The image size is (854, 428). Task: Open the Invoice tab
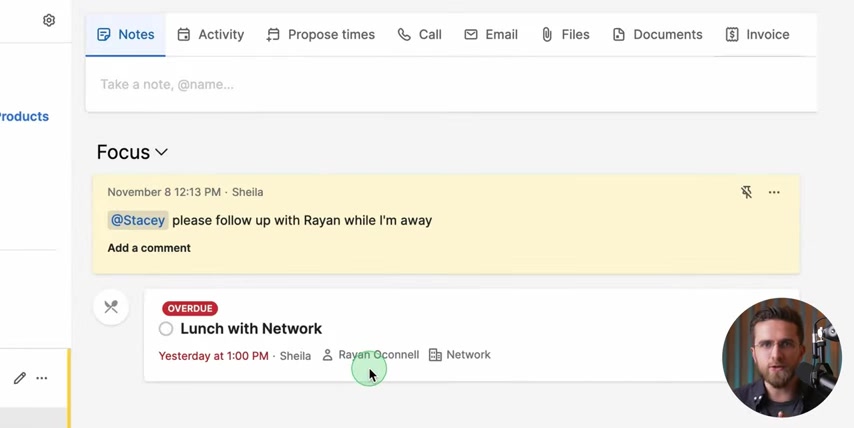(x=758, y=35)
